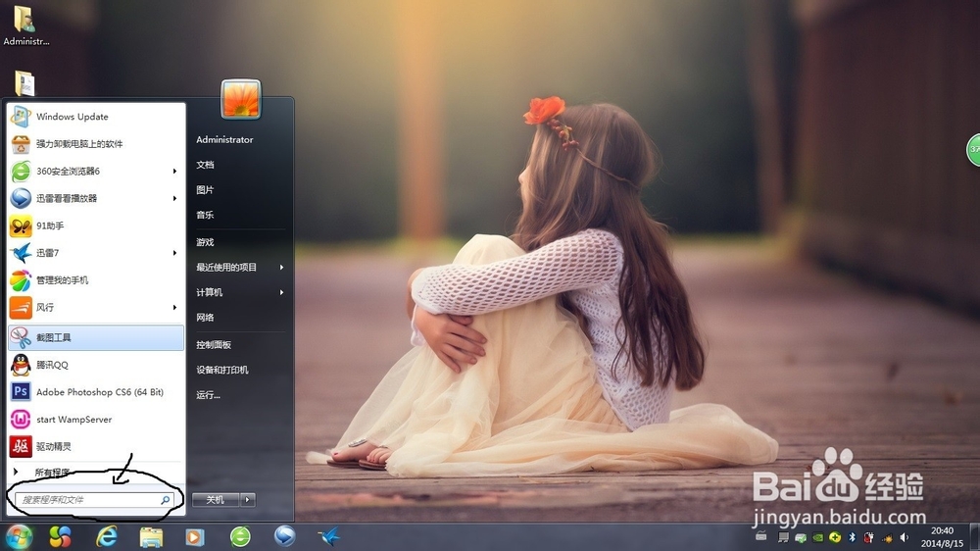This screenshot has height=551, width=980.
Task: Open 截图工具 snipping tool
Action: click(96, 337)
